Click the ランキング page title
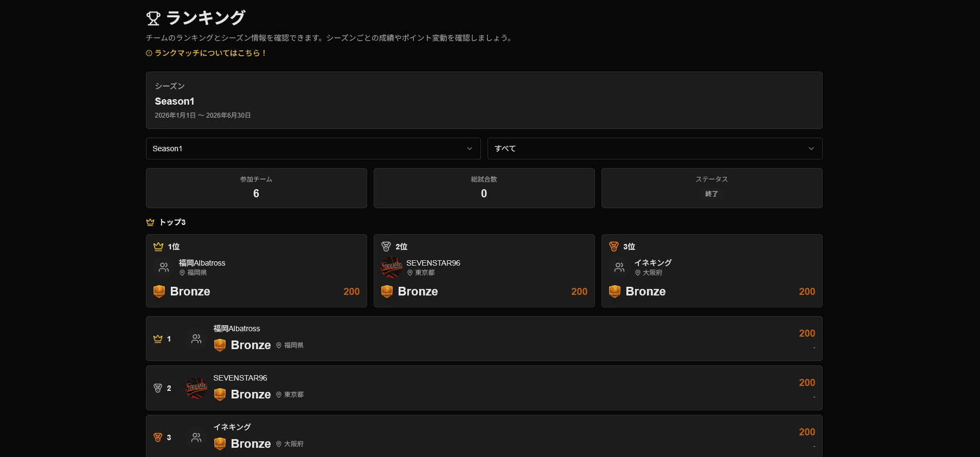The height and width of the screenshot is (457, 980). (x=206, y=18)
